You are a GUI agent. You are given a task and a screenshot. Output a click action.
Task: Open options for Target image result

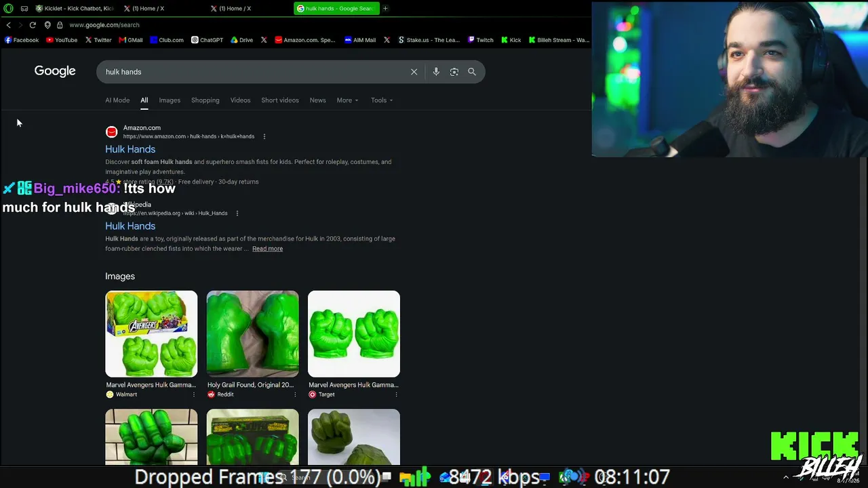[x=396, y=394]
